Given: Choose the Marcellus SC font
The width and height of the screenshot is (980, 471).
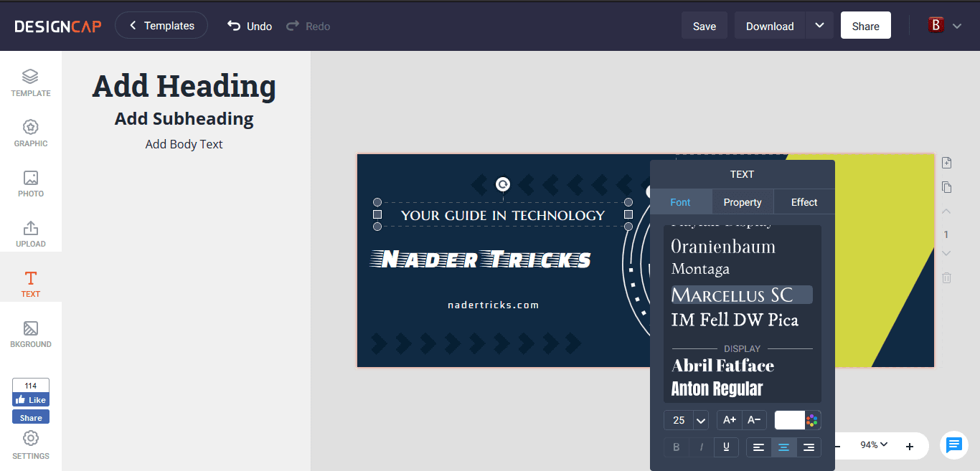Looking at the screenshot, I should pos(742,295).
